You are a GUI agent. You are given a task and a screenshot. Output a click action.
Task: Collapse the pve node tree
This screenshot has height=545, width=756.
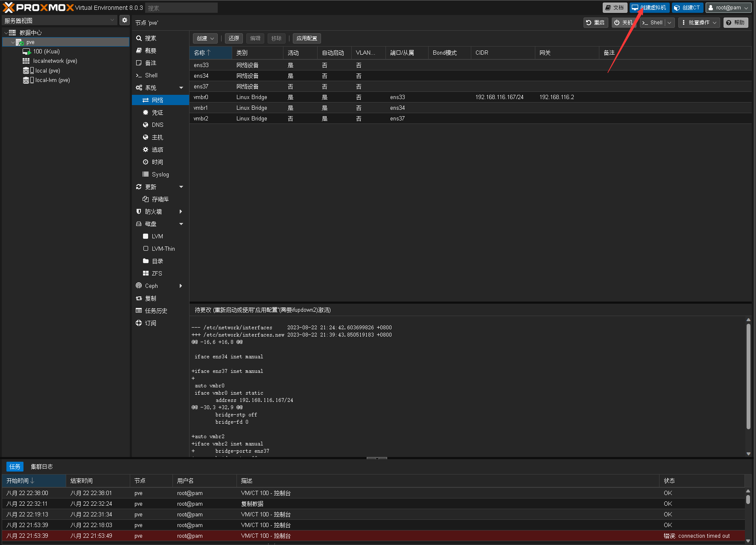(12, 42)
